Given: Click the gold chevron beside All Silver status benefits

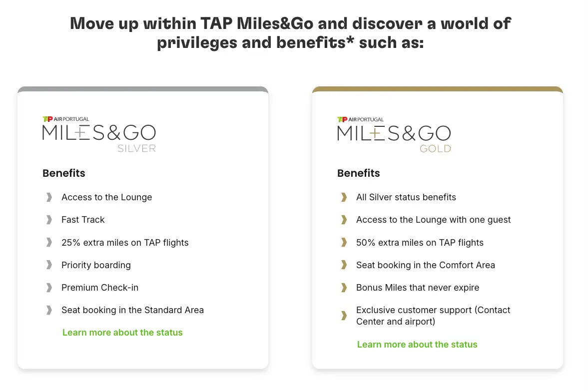Looking at the screenshot, I should click(344, 197).
